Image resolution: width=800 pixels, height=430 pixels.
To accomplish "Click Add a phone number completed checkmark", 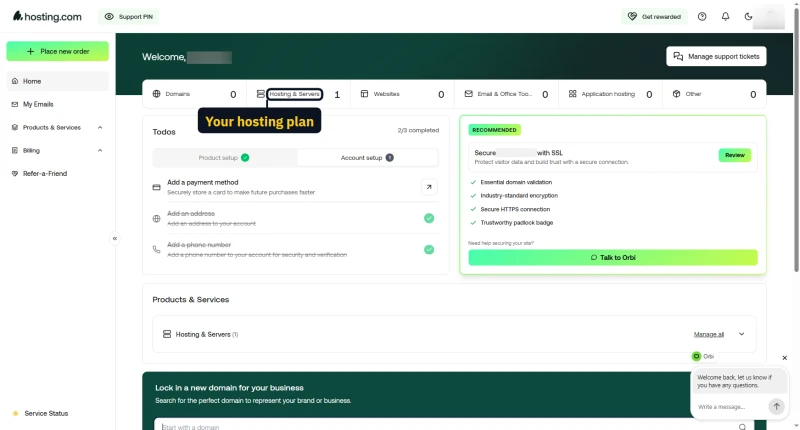I will point(429,249).
